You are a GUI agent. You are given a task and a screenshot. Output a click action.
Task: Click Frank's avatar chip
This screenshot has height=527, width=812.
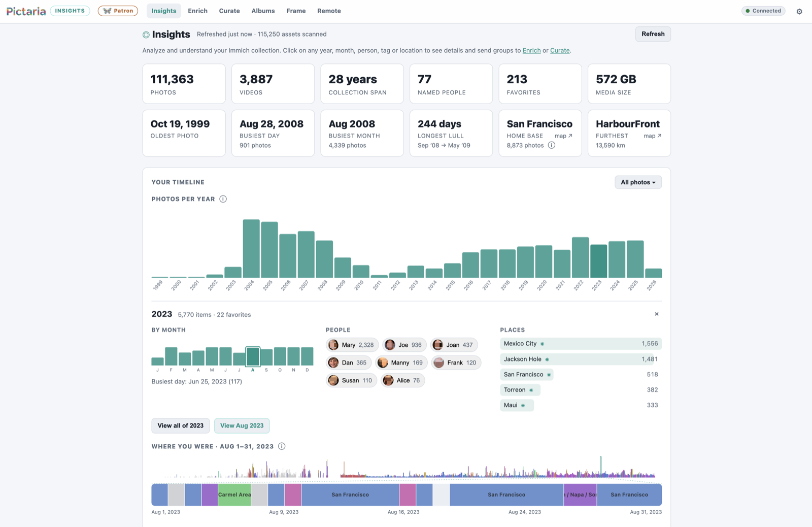coord(456,363)
